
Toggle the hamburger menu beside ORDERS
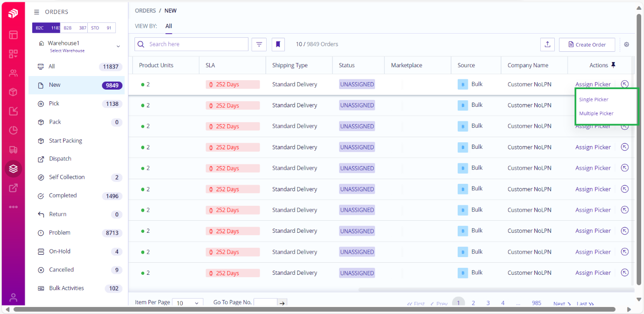tap(37, 12)
